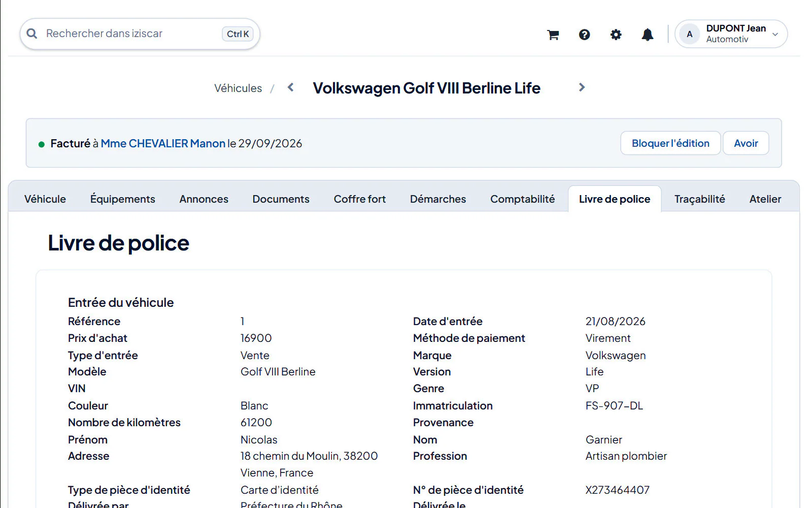The width and height of the screenshot is (812, 508).
Task: Click the Ctrl K shortcut badge
Action: [x=238, y=34]
